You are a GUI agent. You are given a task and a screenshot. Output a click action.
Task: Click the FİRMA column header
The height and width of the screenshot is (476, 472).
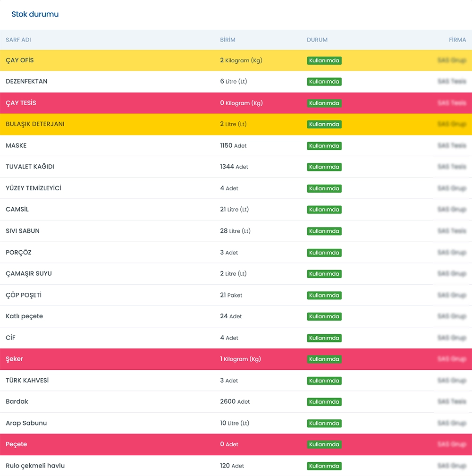pos(457,40)
